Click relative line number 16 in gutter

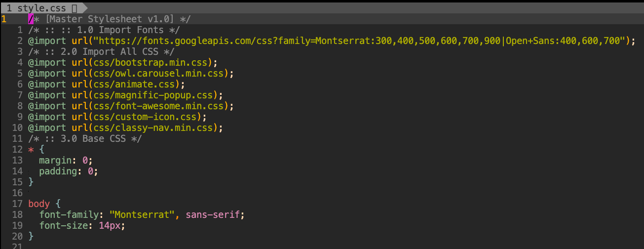point(17,193)
